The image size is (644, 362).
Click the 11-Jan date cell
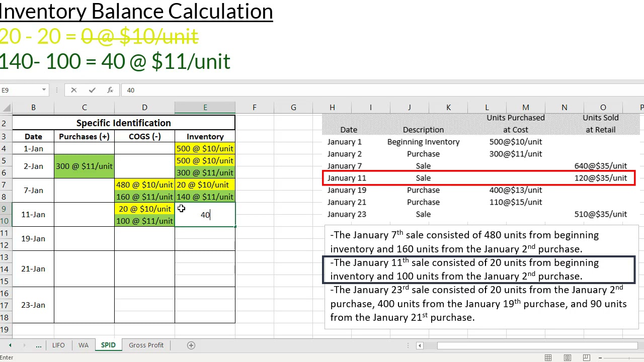[x=33, y=215]
